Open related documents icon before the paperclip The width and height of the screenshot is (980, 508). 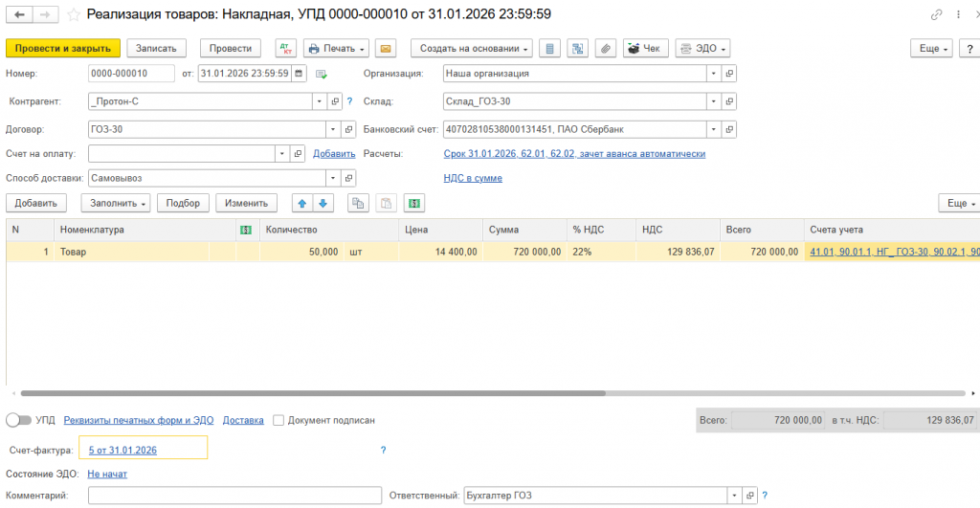pyautogui.click(x=577, y=48)
